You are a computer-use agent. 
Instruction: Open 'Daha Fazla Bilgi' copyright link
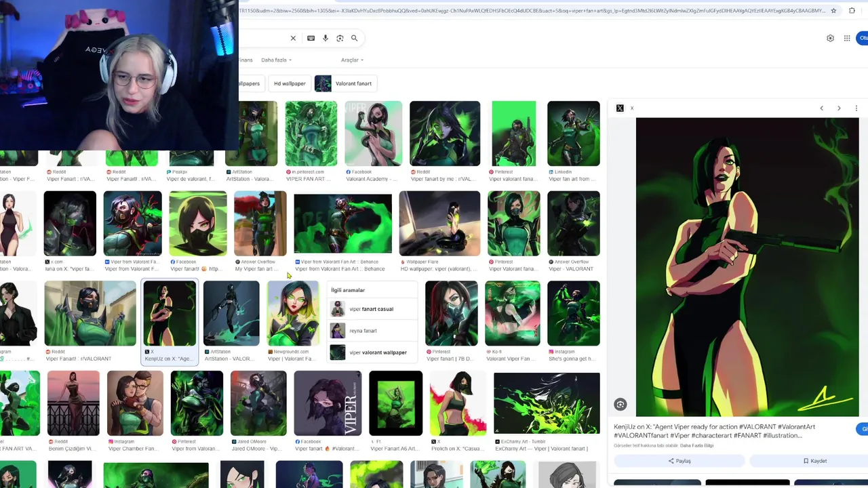(696, 445)
